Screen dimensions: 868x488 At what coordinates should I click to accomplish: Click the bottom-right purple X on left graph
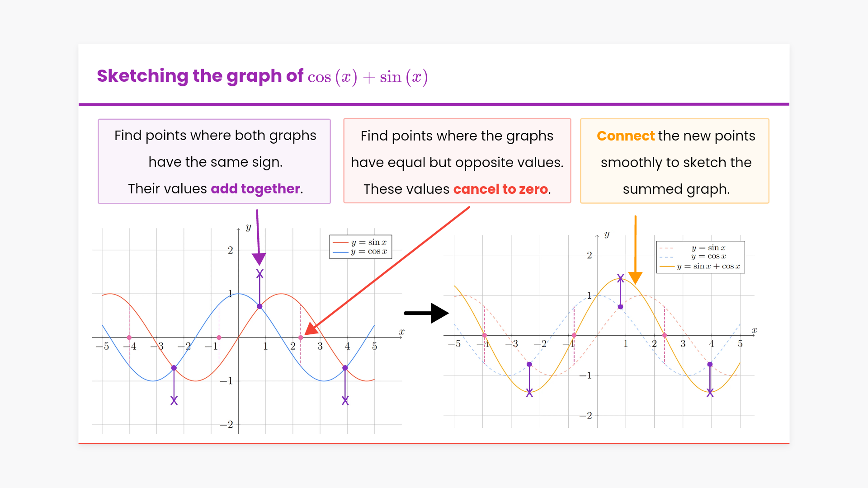coord(345,401)
